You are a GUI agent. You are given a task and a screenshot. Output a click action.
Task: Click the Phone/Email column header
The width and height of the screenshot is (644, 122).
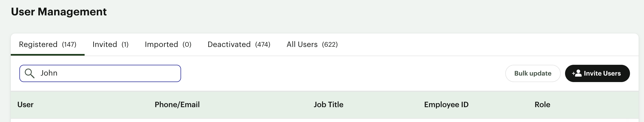tap(177, 105)
